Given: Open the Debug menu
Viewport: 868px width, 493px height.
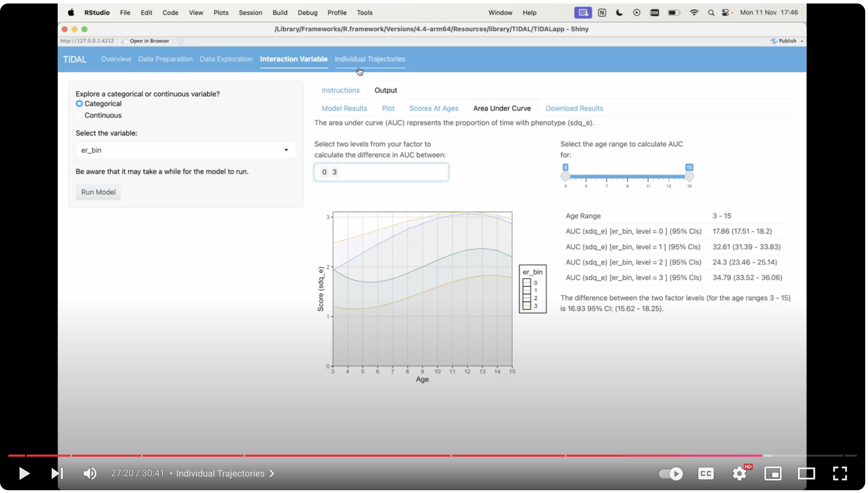Looking at the screenshot, I should [x=307, y=13].
